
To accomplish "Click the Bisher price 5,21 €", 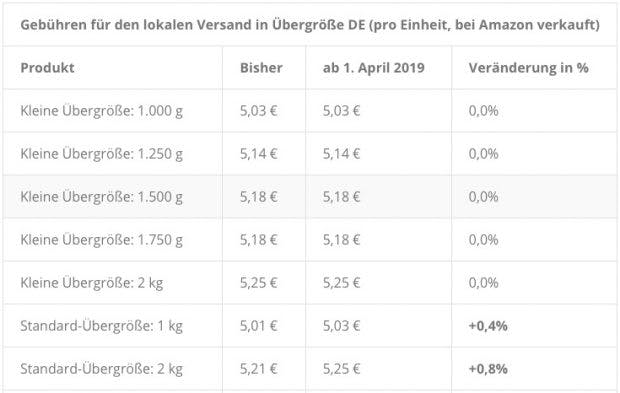I will 259,369.
